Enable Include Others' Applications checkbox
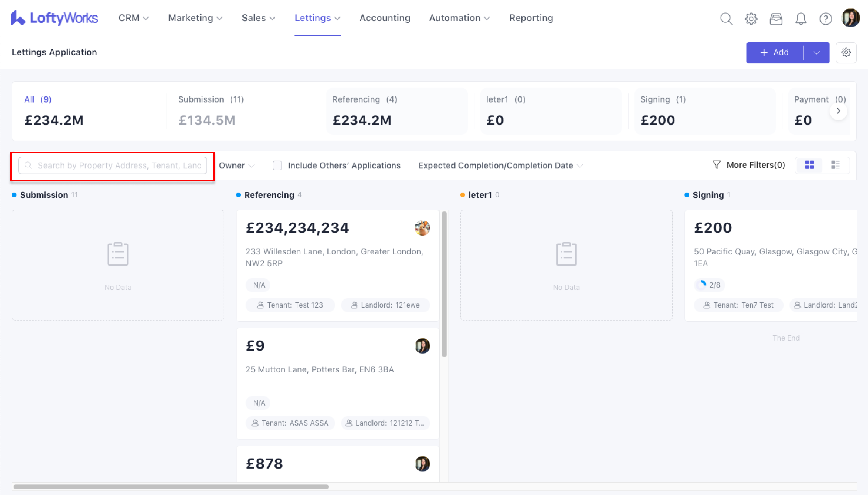This screenshot has width=868, height=495. tap(277, 165)
